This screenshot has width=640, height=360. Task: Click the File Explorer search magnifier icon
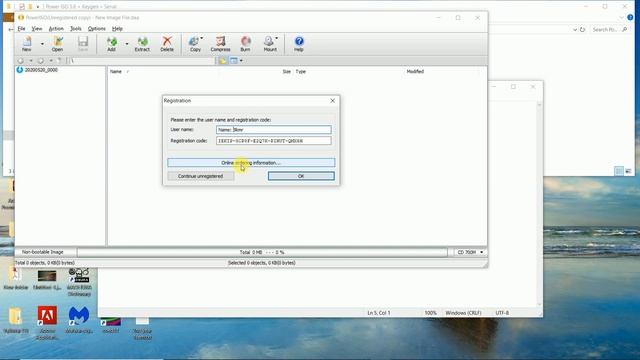[x=624, y=30]
